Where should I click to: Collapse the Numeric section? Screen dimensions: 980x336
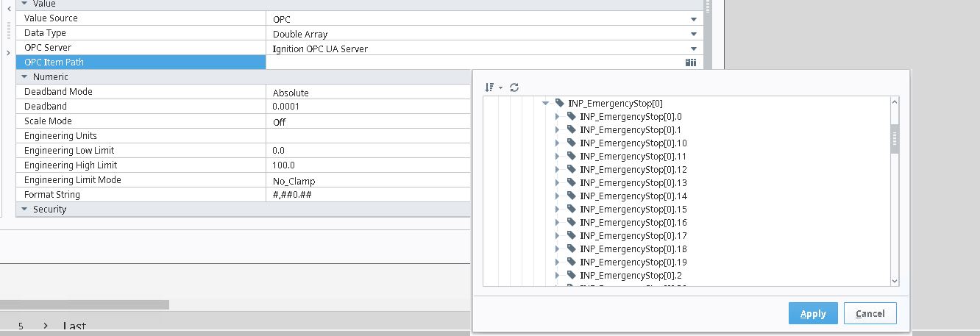tap(24, 77)
